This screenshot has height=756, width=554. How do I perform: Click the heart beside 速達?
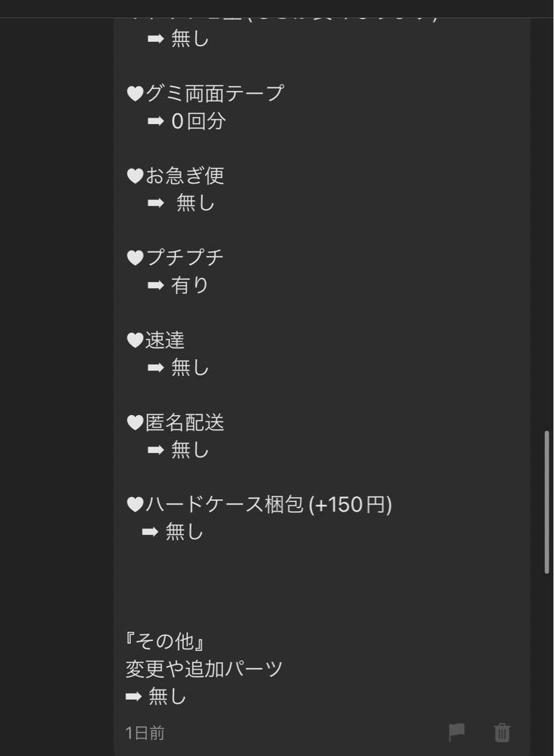(136, 340)
